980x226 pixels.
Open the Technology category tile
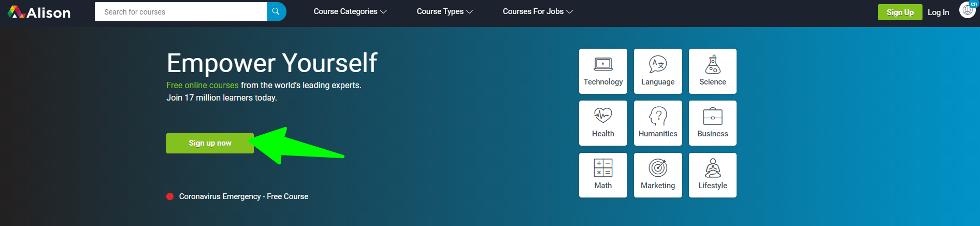click(603, 72)
